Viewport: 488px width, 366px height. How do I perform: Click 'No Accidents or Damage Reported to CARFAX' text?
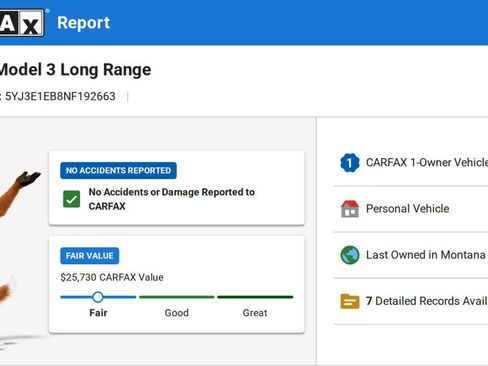(172, 199)
